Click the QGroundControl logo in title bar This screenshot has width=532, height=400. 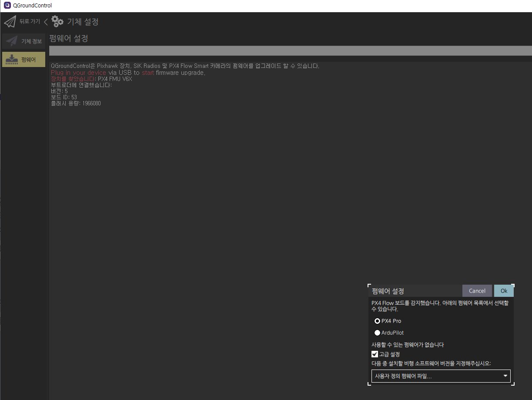coord(7,6)
